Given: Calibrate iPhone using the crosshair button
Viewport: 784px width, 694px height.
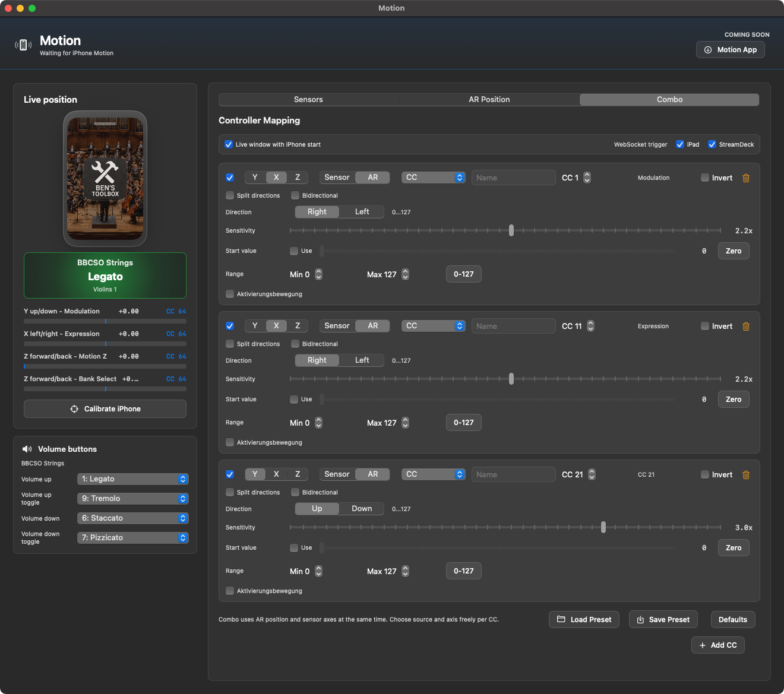Looking at the screenshot, I should coord(105,409).
